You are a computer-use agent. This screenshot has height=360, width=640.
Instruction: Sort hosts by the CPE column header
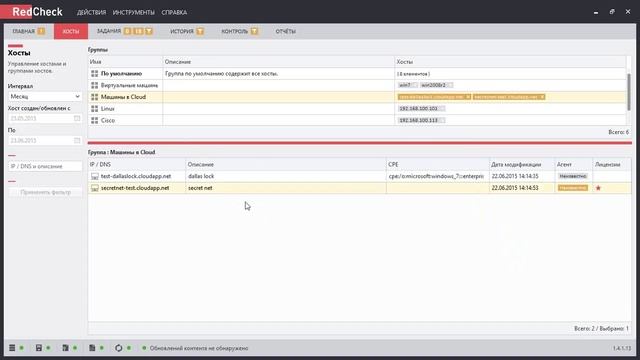point(438,164)
